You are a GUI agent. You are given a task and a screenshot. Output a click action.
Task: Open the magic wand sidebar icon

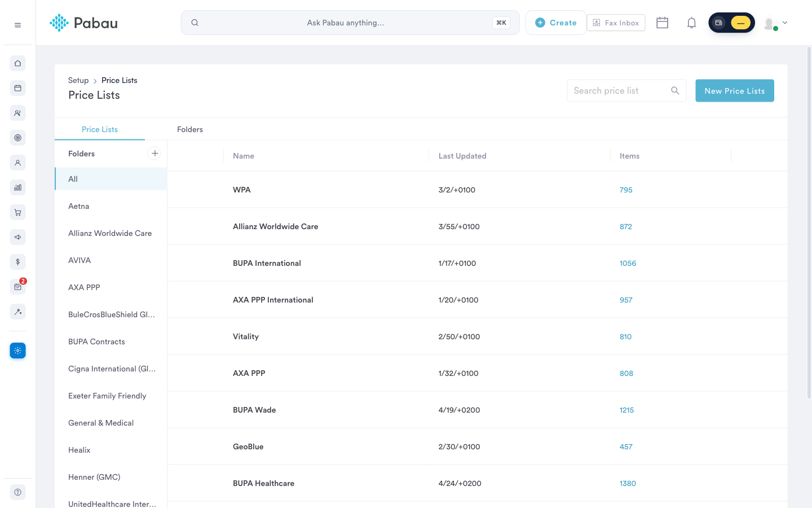[x=17, y=312]
